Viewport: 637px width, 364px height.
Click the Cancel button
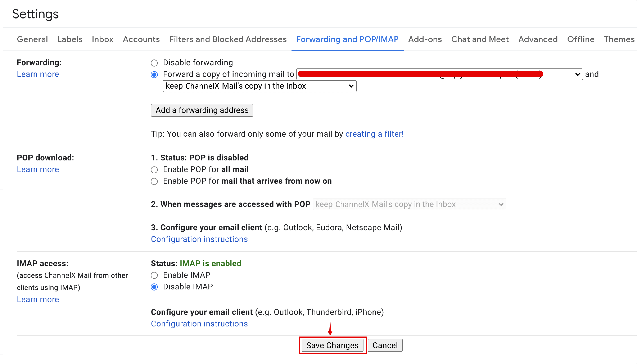point(385,345)
